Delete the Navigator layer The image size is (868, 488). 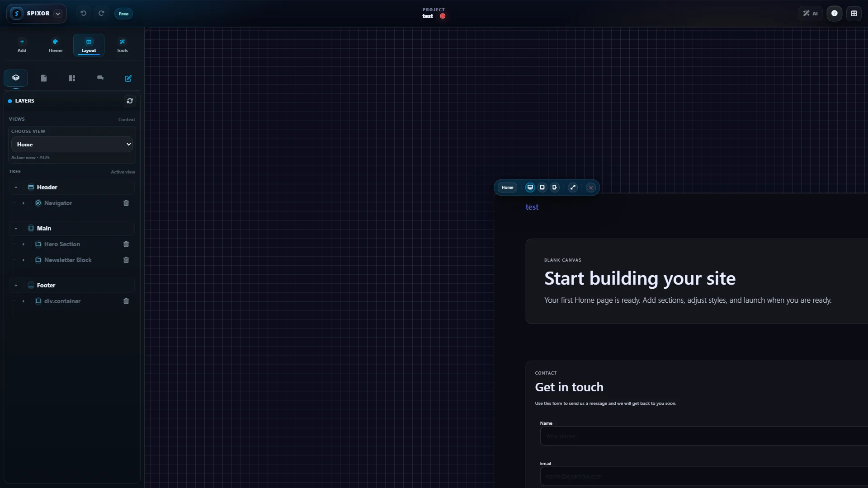pos(126,203)
